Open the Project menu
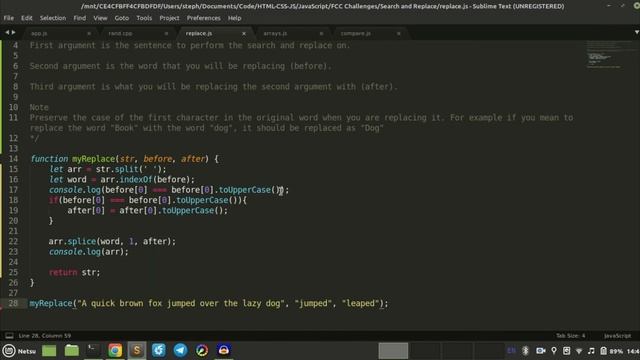The image size is (640, 360). pos(169,18)
